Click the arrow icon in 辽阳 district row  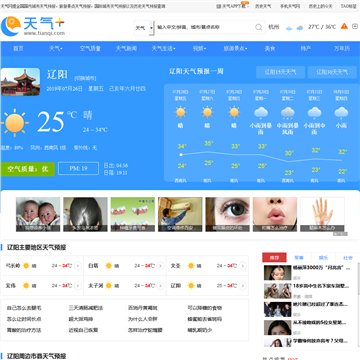(243, 286)
